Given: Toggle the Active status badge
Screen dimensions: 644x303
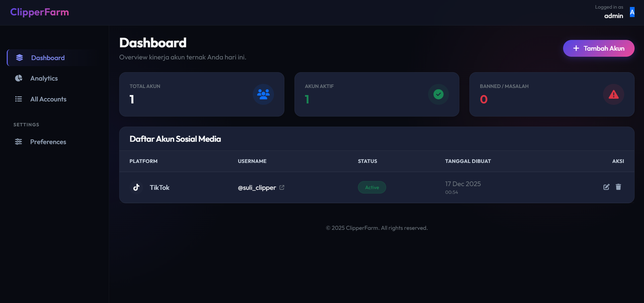Looking at the screenshot, I should (372, 187).
